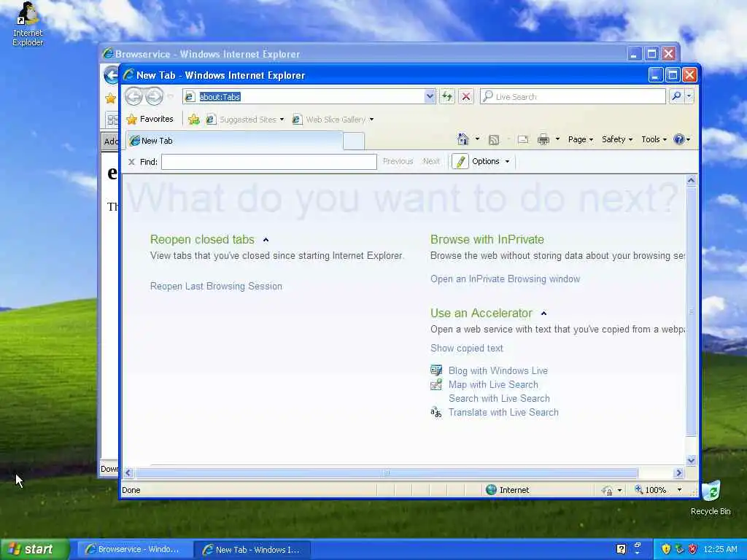Click the 12:25 AM clock

[x=720, y=550]
